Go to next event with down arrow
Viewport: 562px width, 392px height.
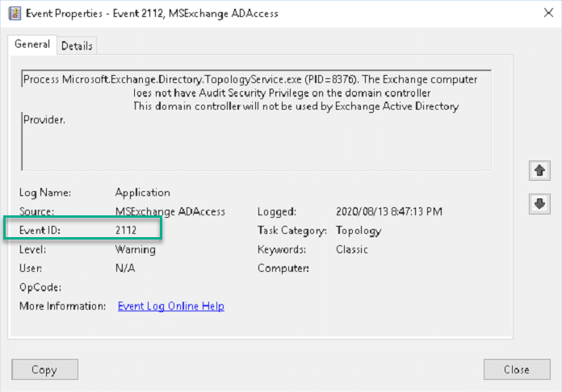(x=539, y=204)
